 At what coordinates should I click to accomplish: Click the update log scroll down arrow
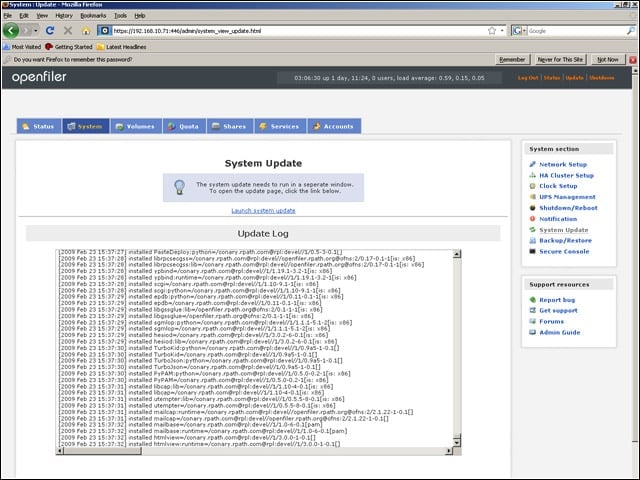[457, 442]
